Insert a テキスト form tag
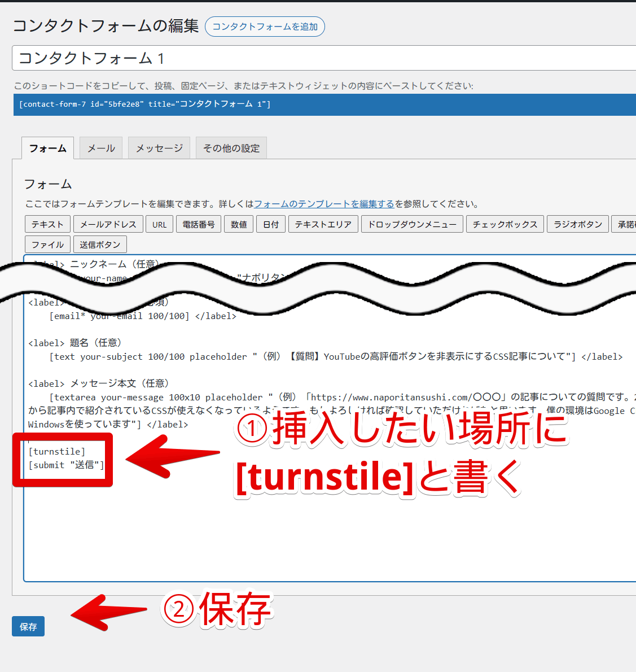Screen dimensions: 636x672 tap(47, 224)
